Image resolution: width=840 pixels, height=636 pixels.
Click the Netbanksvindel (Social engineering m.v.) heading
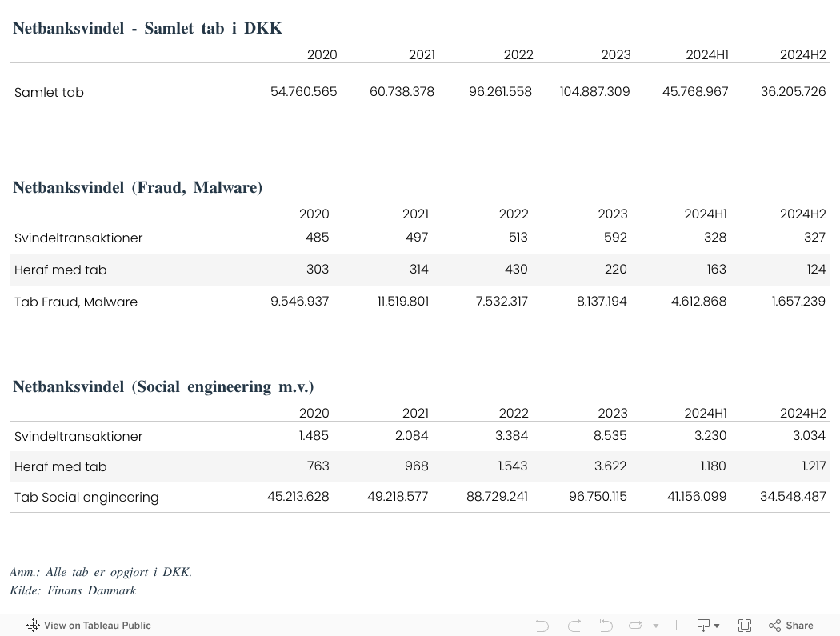tap(163, 386)
